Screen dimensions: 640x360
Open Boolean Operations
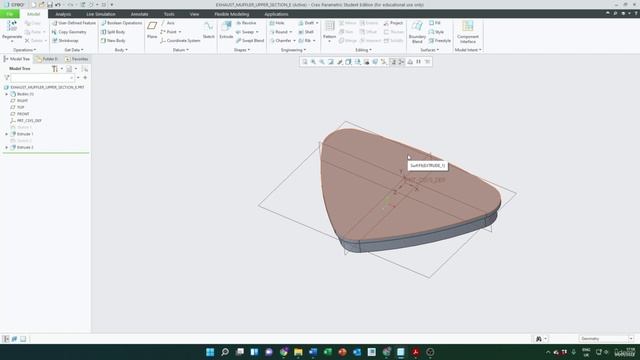(121, 23)
